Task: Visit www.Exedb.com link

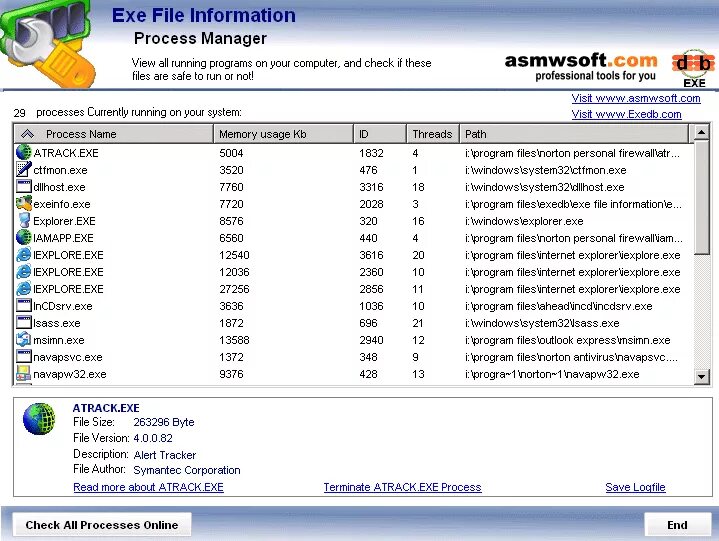Action: (x=626, y=114)
